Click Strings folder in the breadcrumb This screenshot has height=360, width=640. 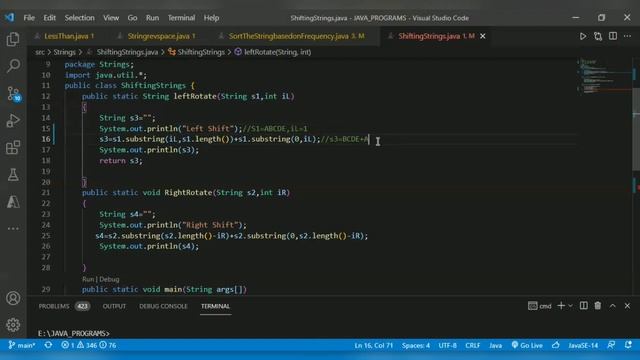point(64,52)
